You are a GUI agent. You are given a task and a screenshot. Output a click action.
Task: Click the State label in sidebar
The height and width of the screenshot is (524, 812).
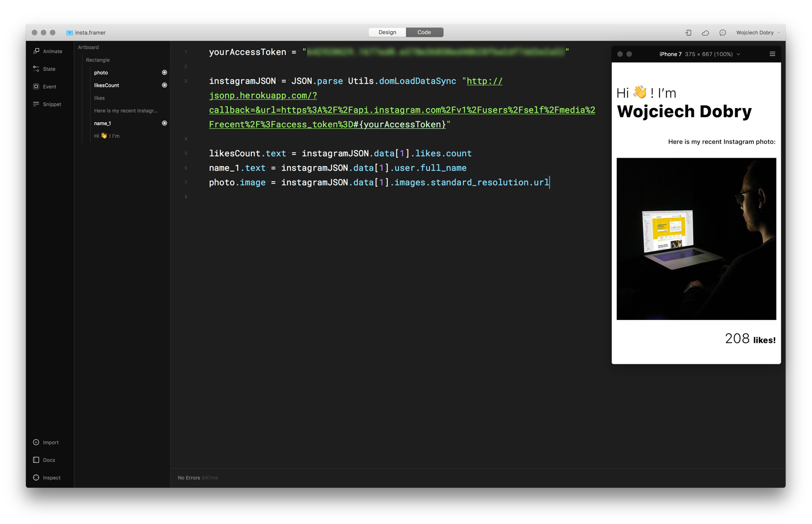pyautogui.click(x=49, y=69)
